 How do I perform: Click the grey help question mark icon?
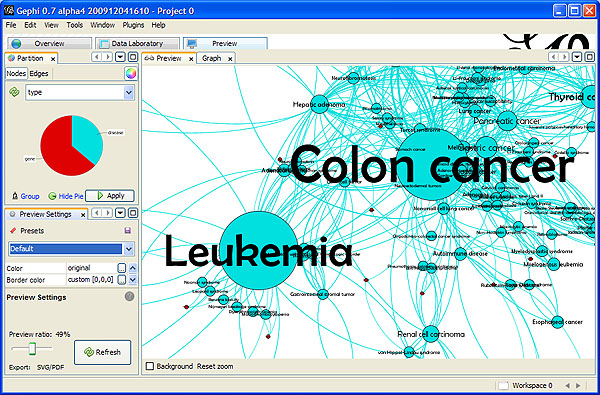click(x=130, y=296)
